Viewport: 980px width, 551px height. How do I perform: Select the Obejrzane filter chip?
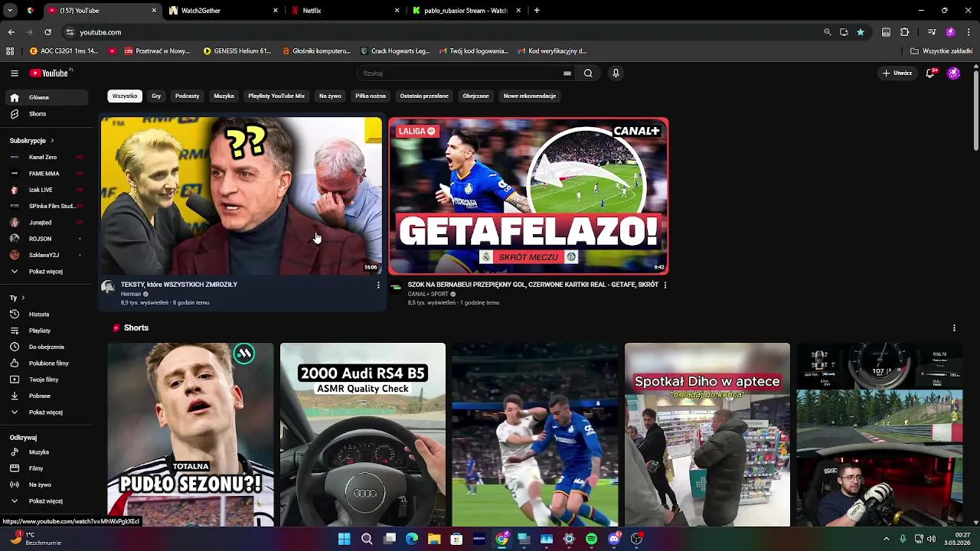475,96
